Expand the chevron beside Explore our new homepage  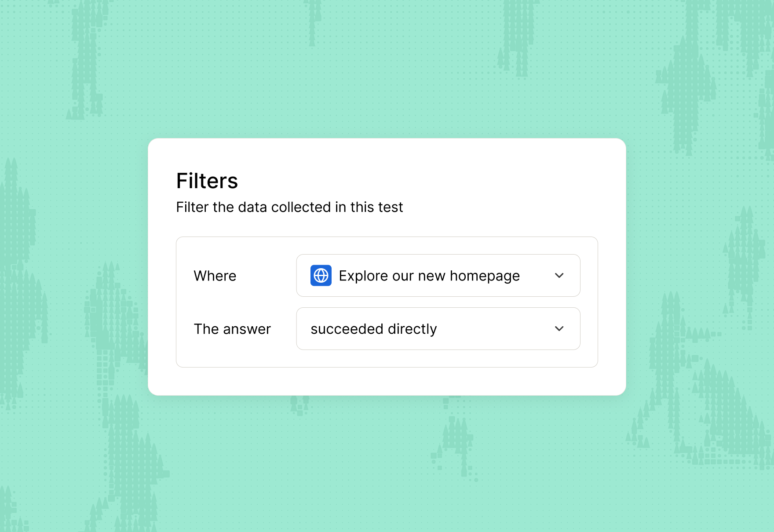tap(559, 276)
